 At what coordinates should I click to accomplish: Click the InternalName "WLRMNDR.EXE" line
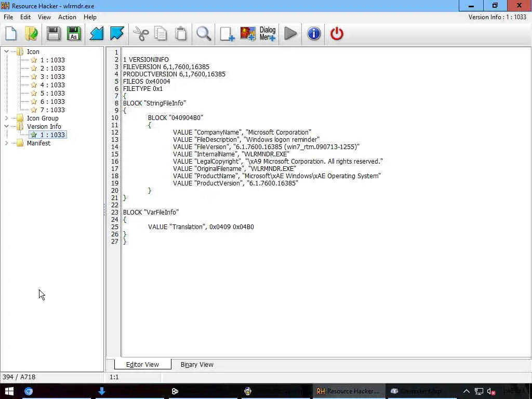pyautogui.click(x=231, y=154)
